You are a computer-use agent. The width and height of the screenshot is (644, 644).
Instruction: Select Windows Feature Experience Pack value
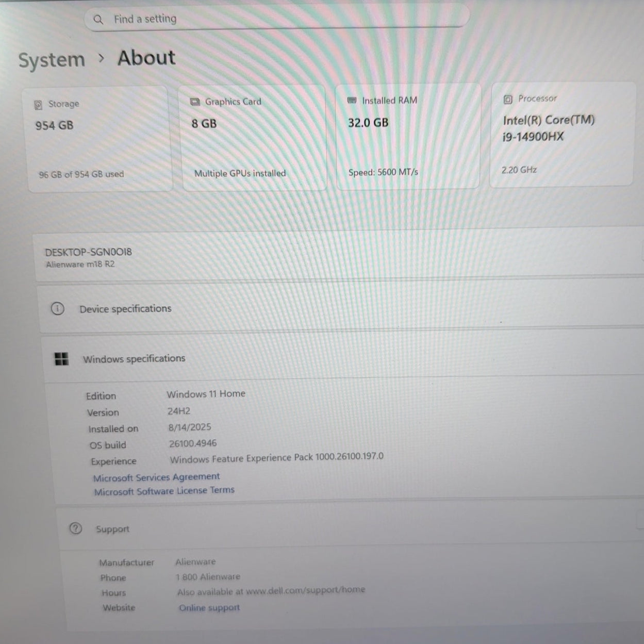coord(277,458)
